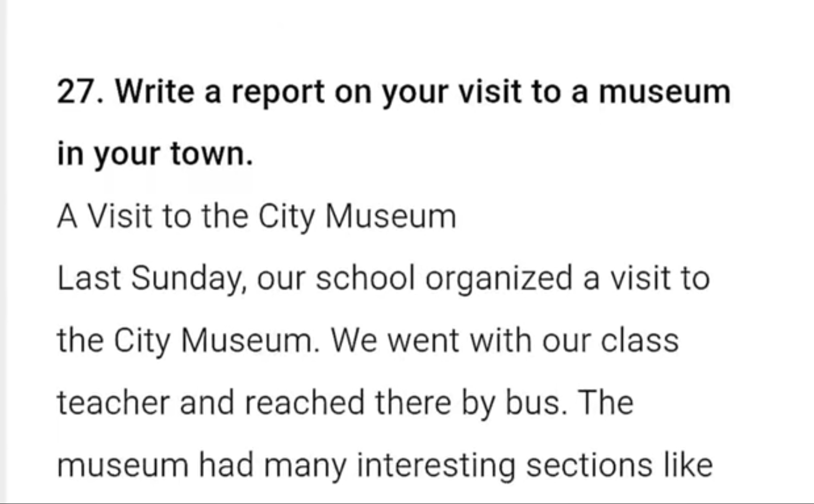This screenshot has height=504, width=814.
Task: Click the word 'Write' in the heading
Action: point(154,91)
